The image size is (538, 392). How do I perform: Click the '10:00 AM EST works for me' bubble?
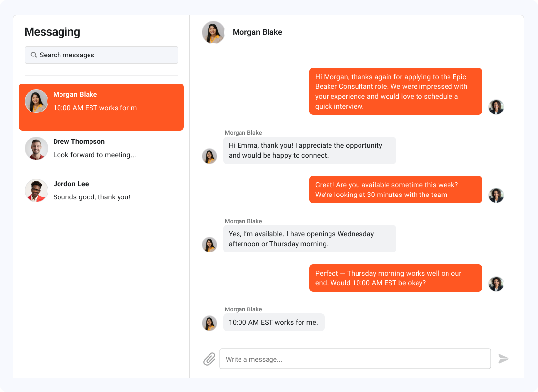[273, 322]
